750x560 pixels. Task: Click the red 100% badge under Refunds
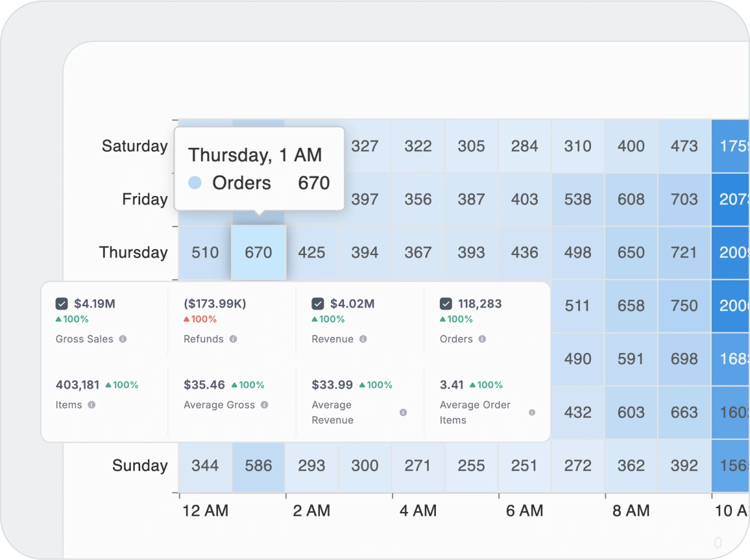(199, 319)
